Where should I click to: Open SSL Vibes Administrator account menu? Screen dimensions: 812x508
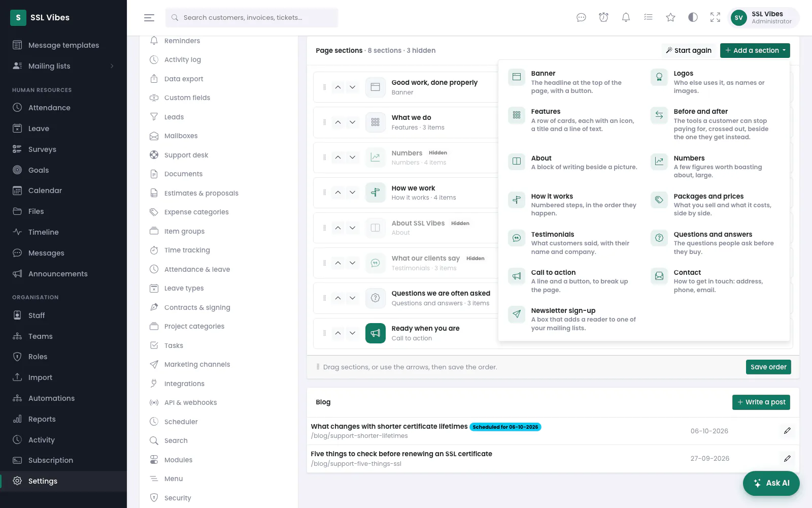pyautogui.click(x=764, y=17)
